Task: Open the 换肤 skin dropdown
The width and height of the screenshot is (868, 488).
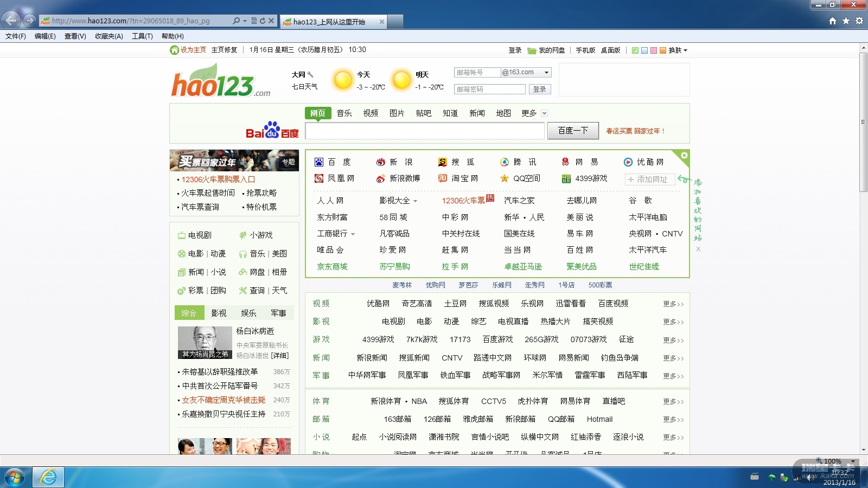Action: [678, 50]
